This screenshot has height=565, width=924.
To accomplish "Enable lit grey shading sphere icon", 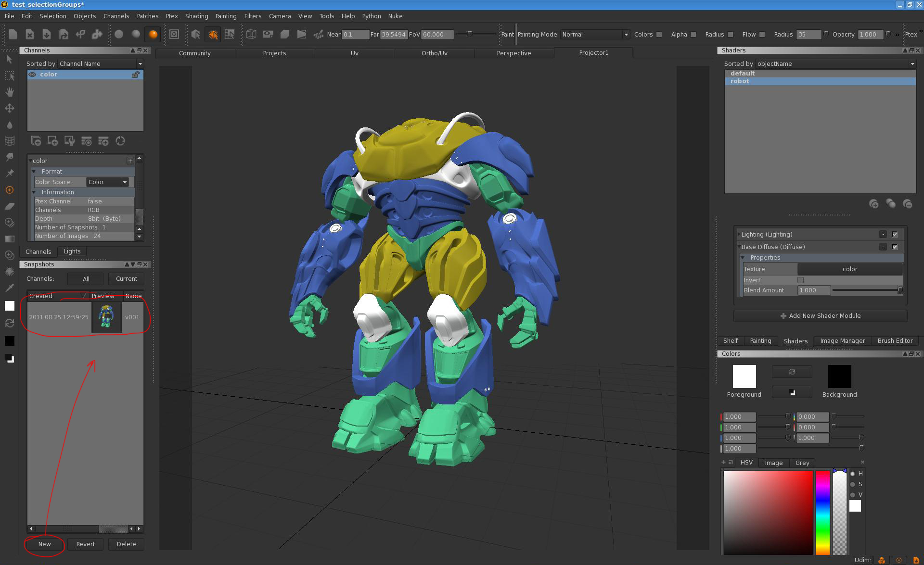I will coord(136,34).
